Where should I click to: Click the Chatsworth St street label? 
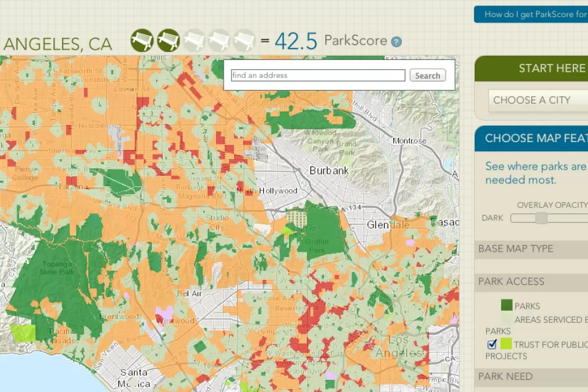click(78, 70)
